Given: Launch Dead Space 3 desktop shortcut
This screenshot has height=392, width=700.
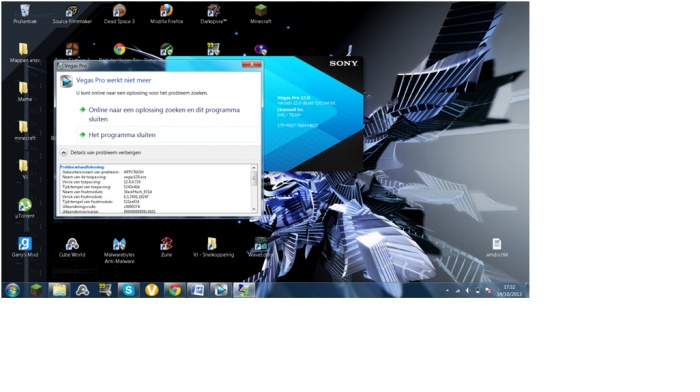Looking at the screenshot, I should (x=119, y=14).
